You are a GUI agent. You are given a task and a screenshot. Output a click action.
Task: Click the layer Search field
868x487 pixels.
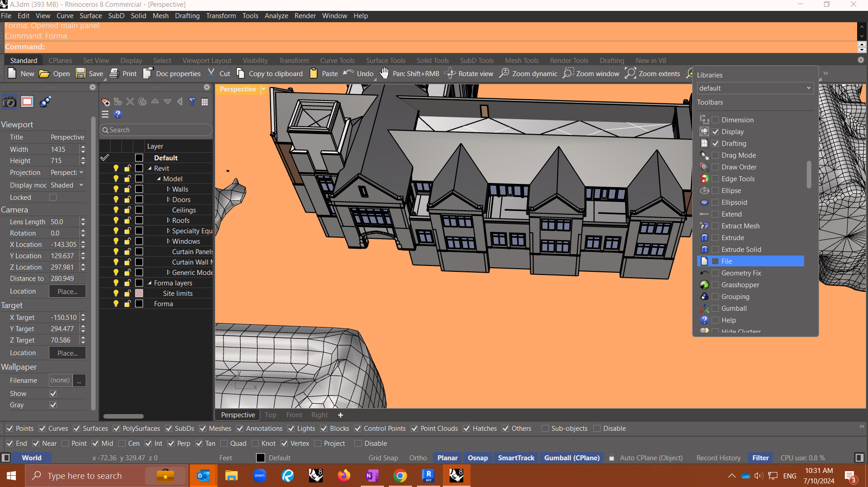coord(156,130)
